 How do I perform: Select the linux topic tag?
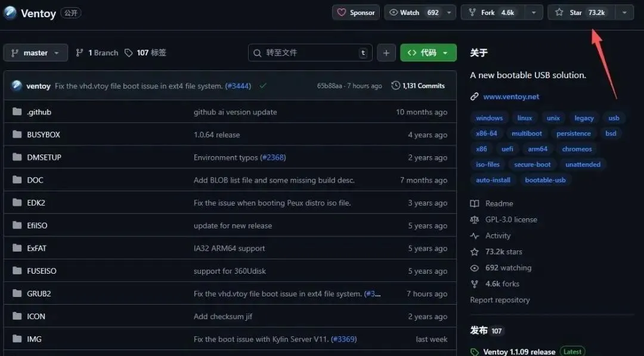pos(525,118)
